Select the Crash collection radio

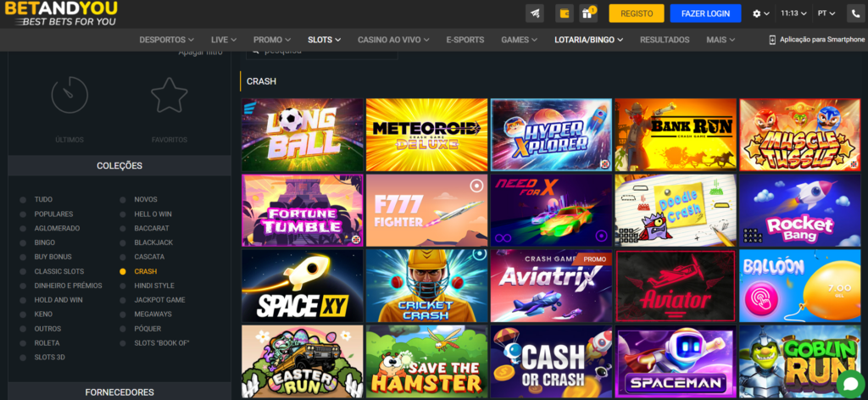pos(122,271)
